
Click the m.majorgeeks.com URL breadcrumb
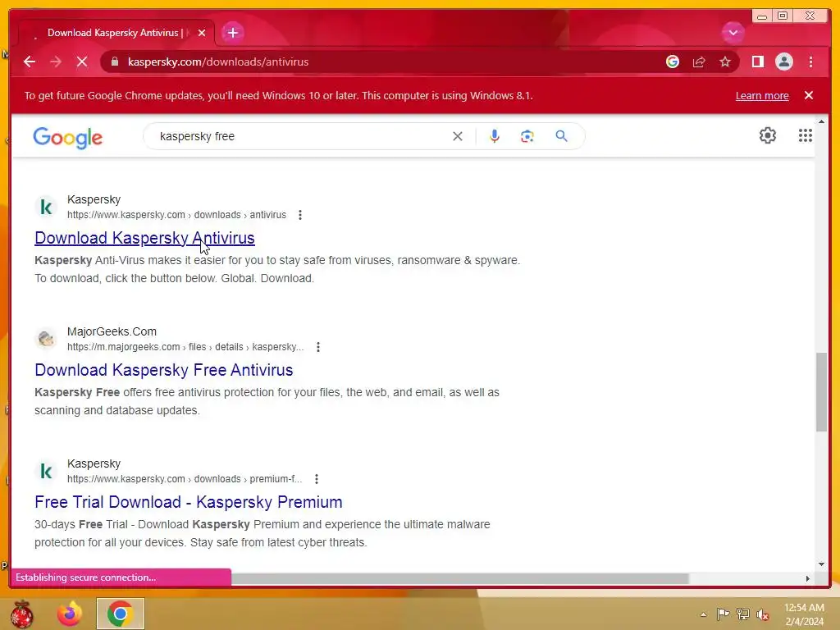click(185, 347)
